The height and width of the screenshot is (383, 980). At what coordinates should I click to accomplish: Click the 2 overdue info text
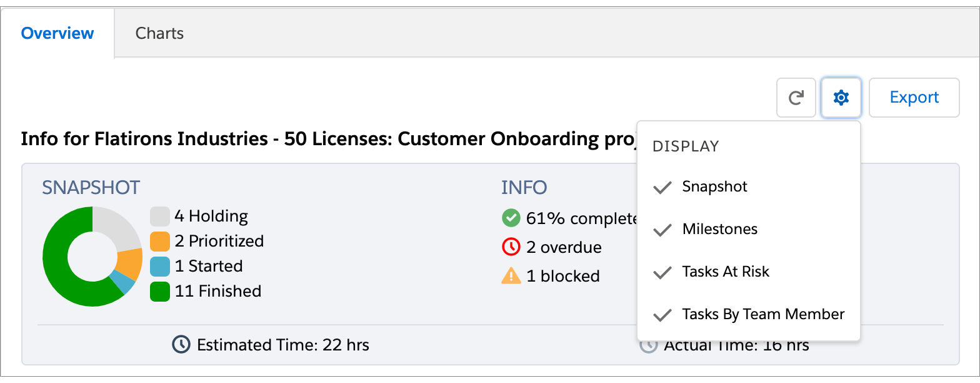click(x=564, y=247)
